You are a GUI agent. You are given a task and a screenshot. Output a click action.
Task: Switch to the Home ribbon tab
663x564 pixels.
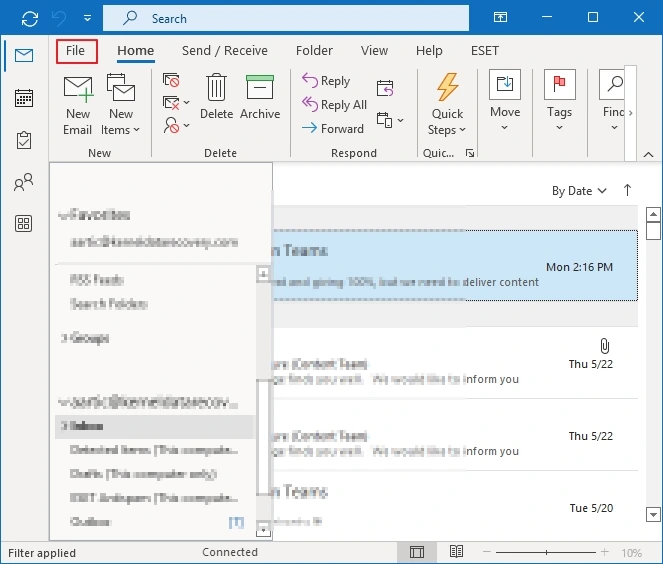tap(136, 51)
